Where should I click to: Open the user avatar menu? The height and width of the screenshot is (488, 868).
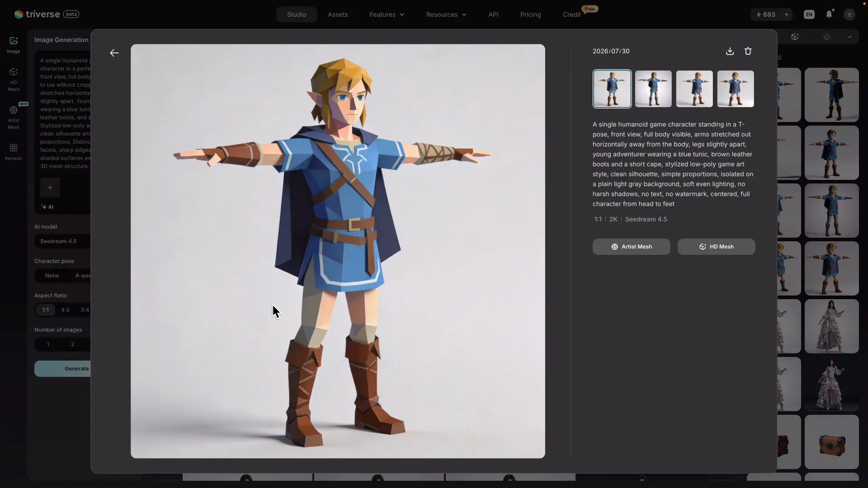pos(849,14)
